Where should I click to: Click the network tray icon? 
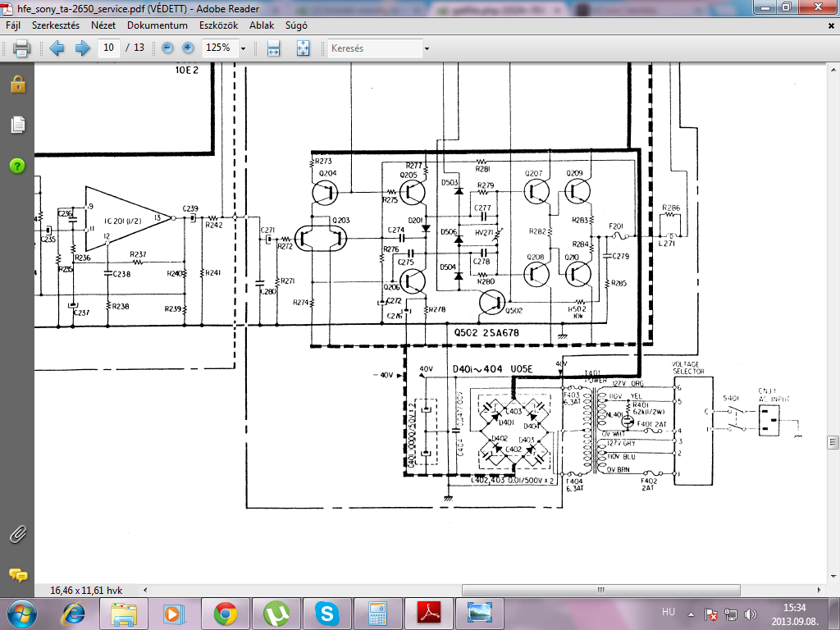point(731,614)
